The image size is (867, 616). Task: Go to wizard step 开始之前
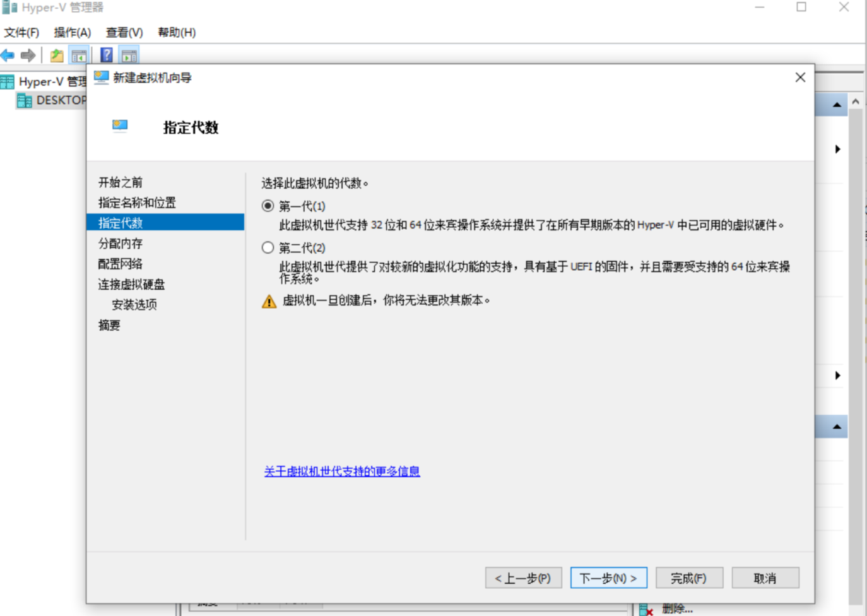[121, 182]
